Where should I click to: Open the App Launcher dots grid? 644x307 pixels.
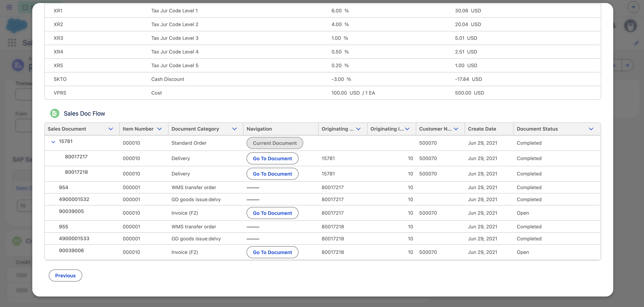pos(12,42)
